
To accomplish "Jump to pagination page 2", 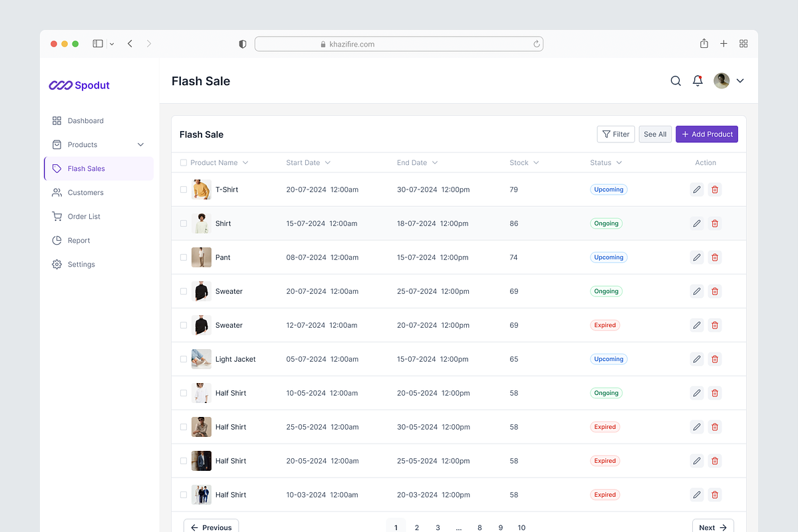I will point(417,527).
